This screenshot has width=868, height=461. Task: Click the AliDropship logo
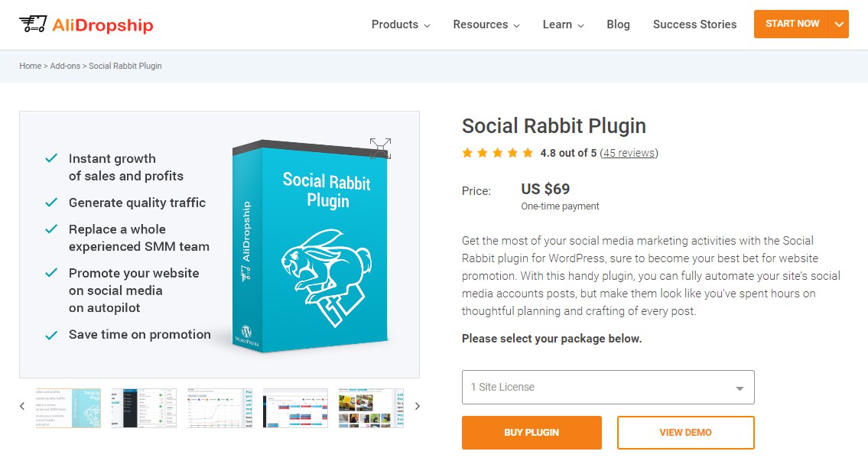(x=86, y=24)
